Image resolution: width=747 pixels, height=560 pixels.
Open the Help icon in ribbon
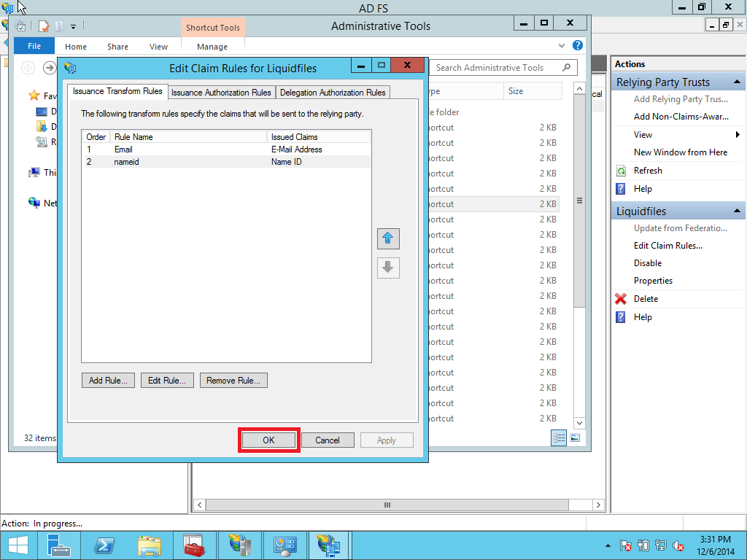[x=577, y=46]
